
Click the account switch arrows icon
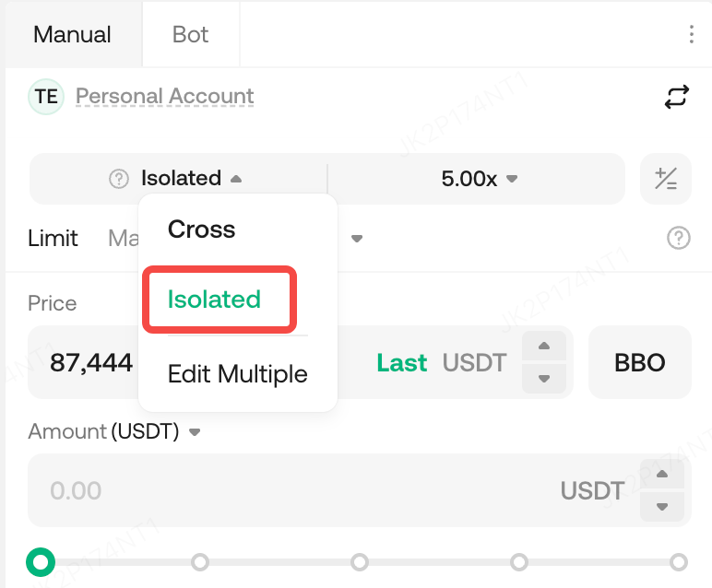click(676, 97)
